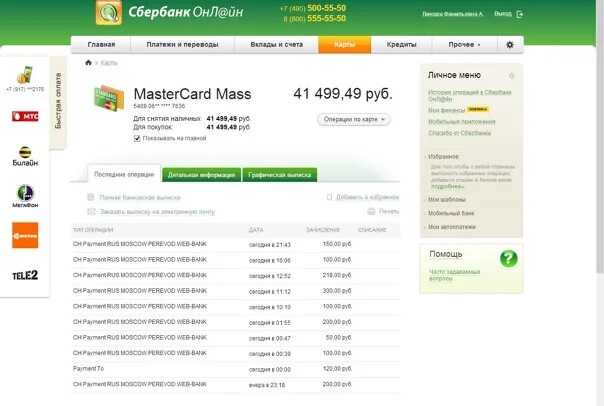
Task: Expand Мои автоплатежи in personal menu
Action: 451,227
